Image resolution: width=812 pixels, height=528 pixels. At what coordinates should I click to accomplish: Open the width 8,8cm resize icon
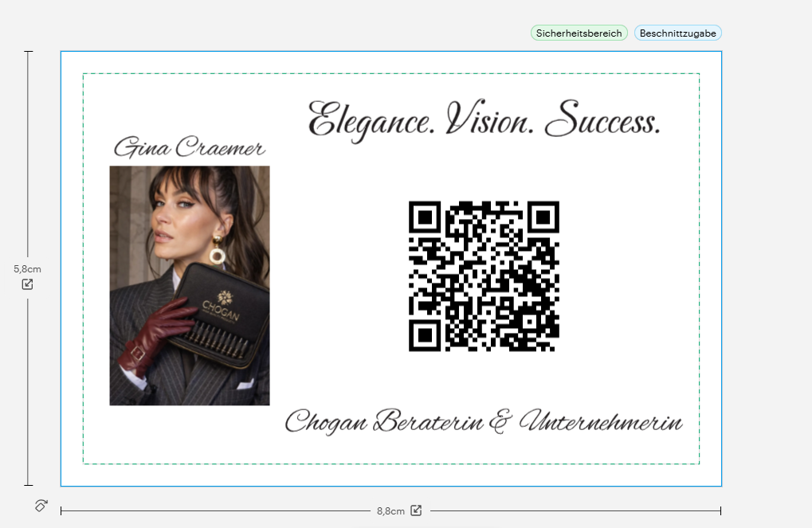pos(416,510)
